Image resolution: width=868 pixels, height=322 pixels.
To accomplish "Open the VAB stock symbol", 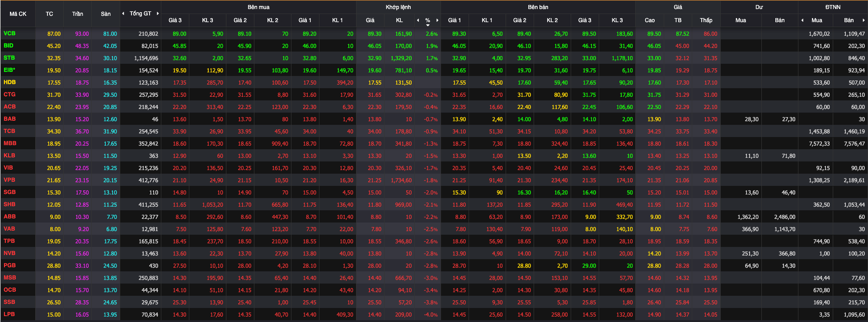I will (x=9, y=229).
